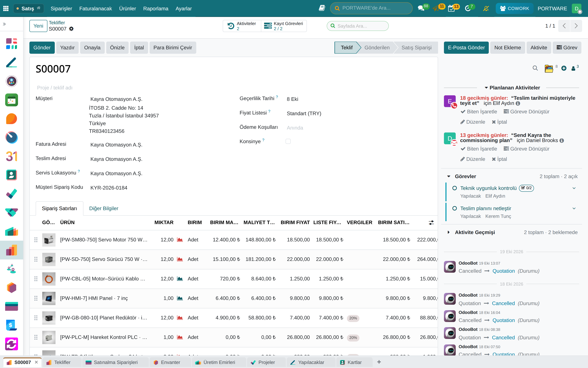Screen dimensions: 588x368
Task: Open the Raporlama menu
Action: point(156,8)
